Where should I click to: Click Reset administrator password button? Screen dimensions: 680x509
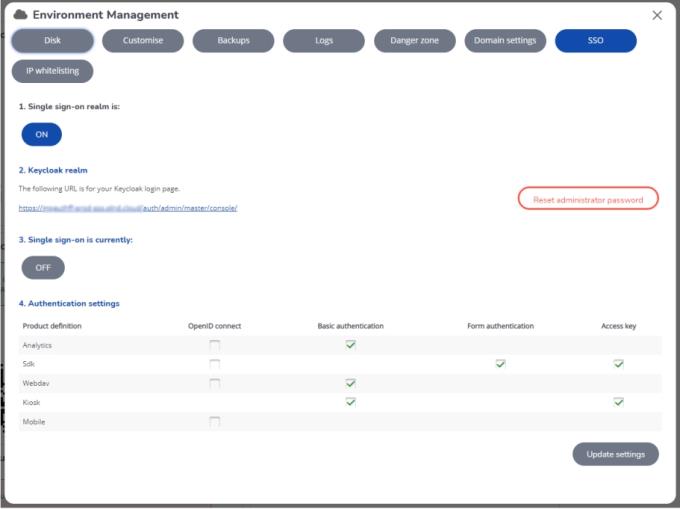pyautogui.click(x=588, y=199)
